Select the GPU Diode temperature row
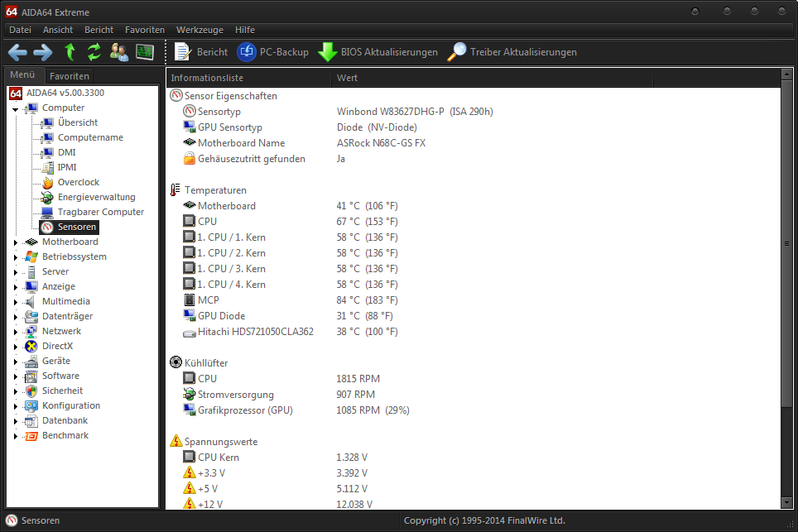This screenshot has width=798, height=532. point(474,316)
